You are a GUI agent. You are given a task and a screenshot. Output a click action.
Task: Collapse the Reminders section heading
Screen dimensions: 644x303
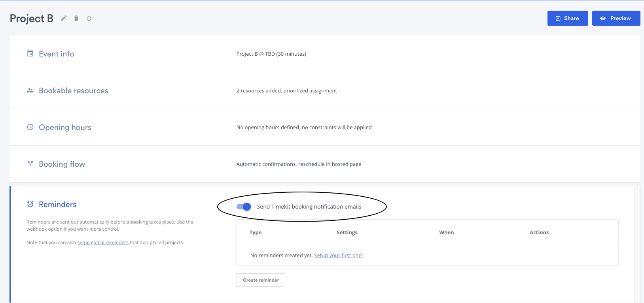(x=57, y=204)
